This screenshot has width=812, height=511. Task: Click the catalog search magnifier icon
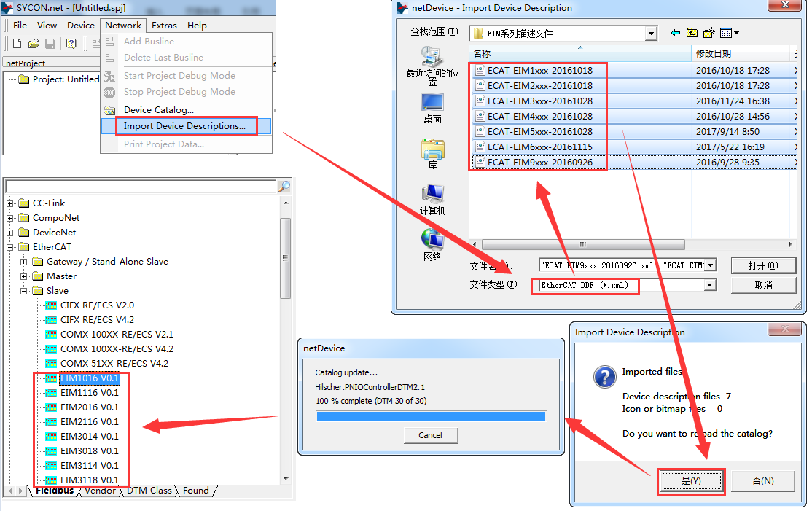tap(284, 187)
